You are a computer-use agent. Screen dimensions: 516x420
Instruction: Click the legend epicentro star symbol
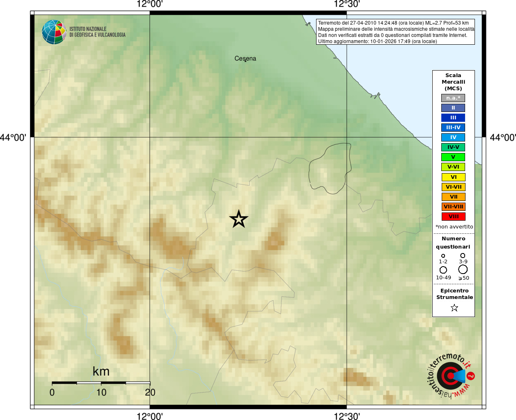click(x=454, y=308)
